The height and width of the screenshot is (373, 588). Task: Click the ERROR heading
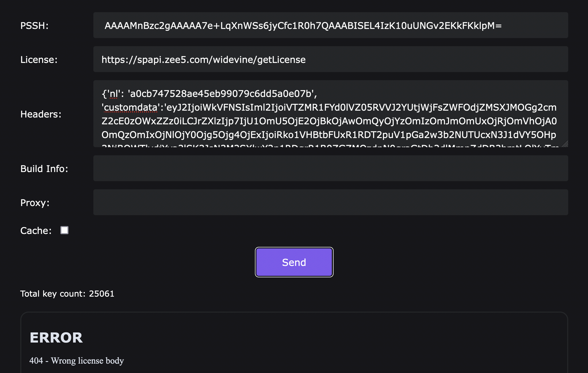click(56, 337)
